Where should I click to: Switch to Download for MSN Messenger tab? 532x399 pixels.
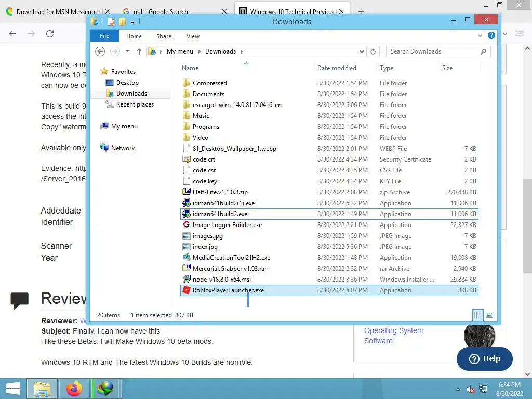tap(58, 11)
